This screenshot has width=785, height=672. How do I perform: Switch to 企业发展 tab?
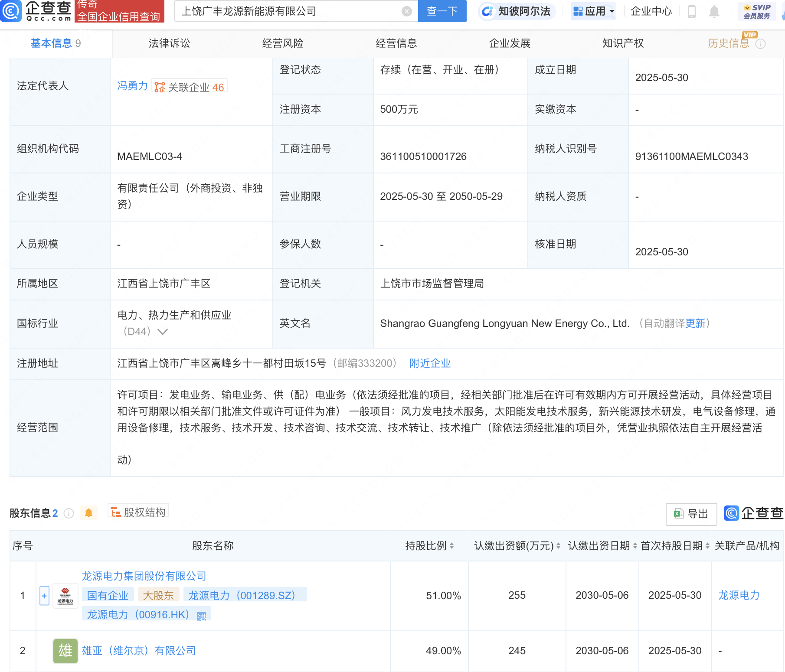(x=510, y=43)
